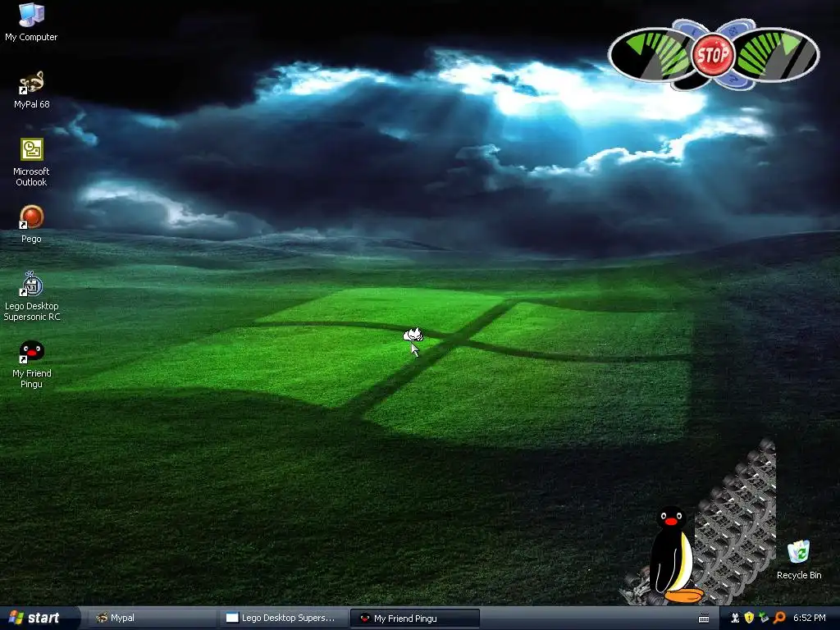The width and height of the screenshot is (840, 630).
Task: Click the Pego desktop shortcut
Action: (x=32, y=224)
